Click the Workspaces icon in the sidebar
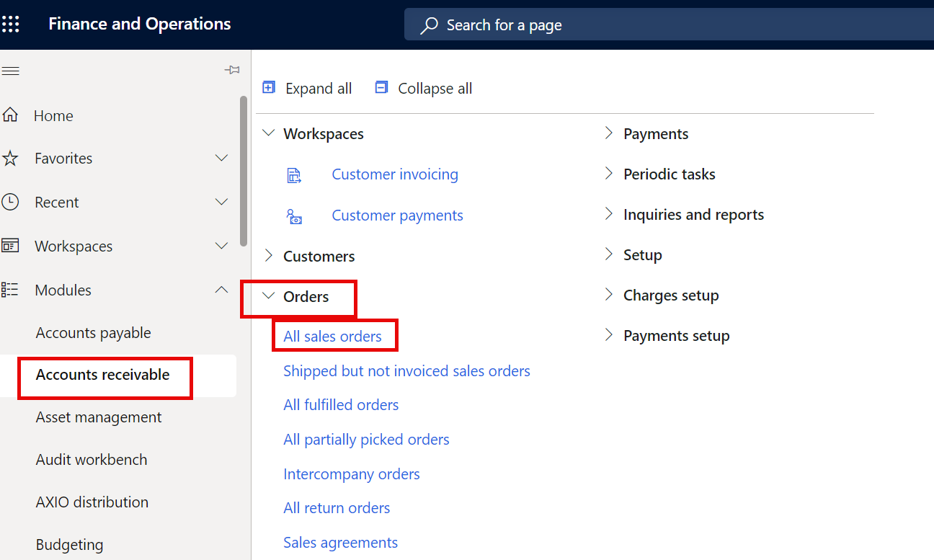 [11, 246]
